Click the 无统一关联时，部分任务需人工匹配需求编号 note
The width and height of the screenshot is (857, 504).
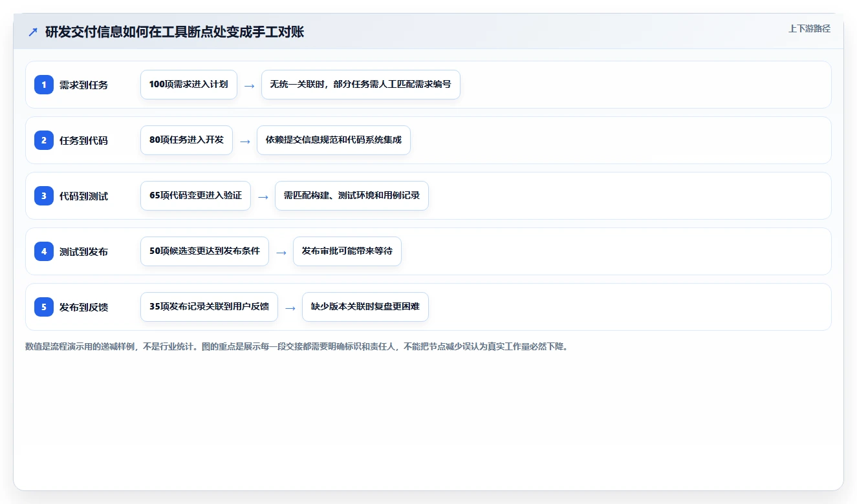361,85
